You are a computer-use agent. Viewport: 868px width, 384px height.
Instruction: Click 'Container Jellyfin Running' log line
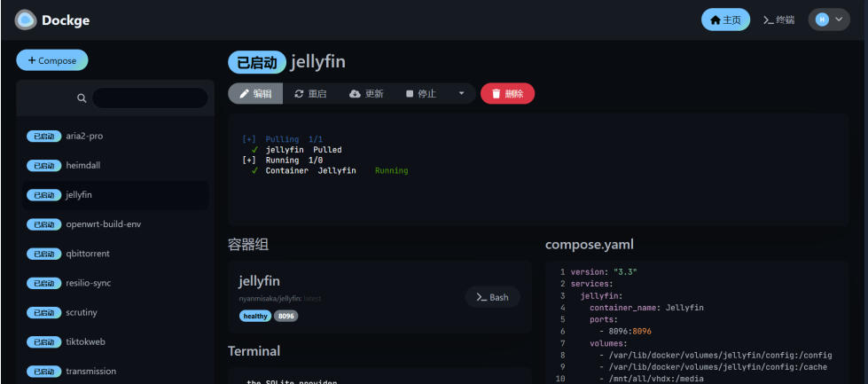(x=330, y=170)
